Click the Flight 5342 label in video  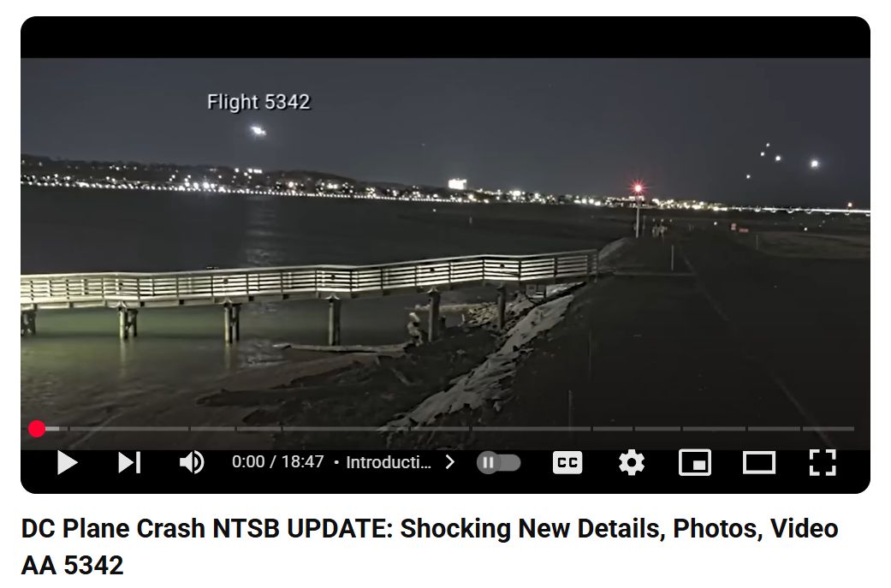pyautogui.click(x=258, y=102)
